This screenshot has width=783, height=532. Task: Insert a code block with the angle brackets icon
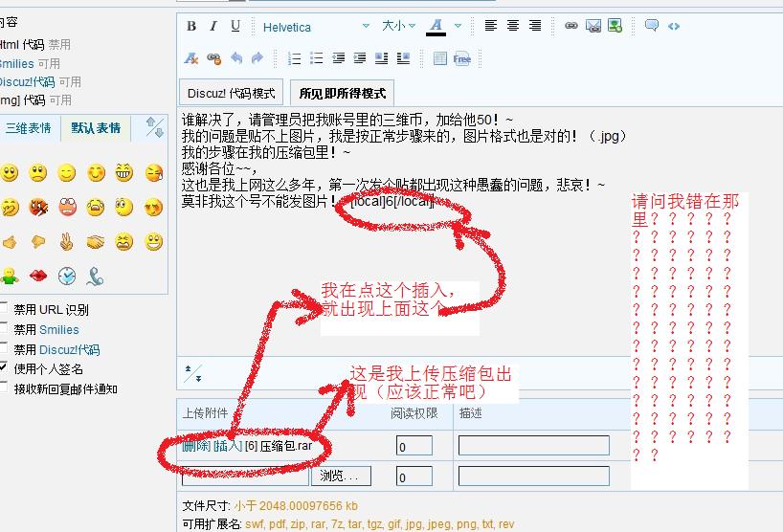[674, 26]
